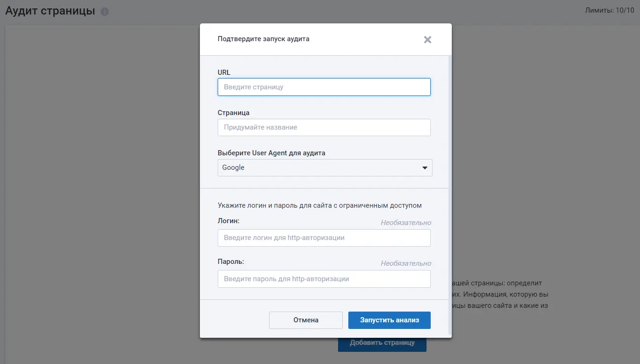Click "Необязательно" hint above password field
This screenshot has width=640, height=364.
[405, 263]
